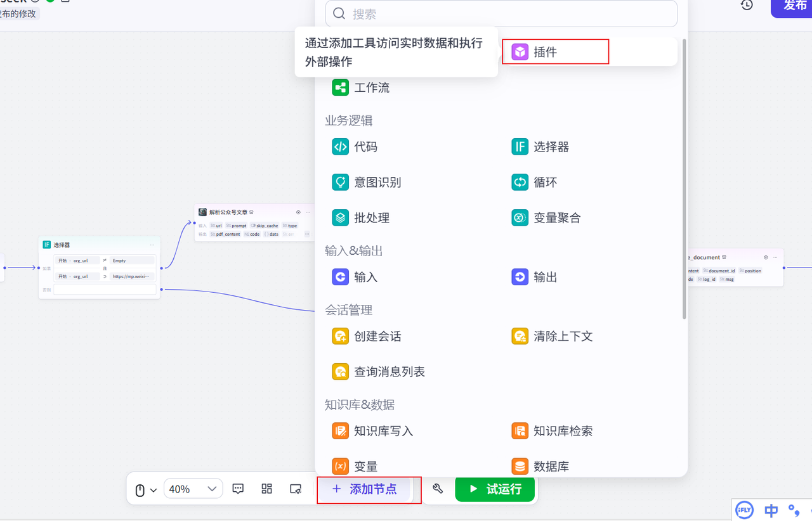Choose the 变量 variable node

point(355,466)
